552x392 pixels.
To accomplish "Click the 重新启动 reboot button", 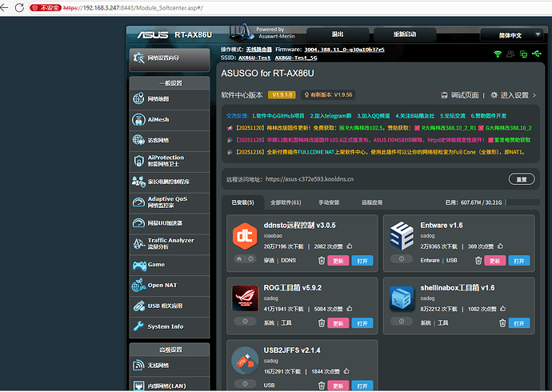I will point(405,34).
